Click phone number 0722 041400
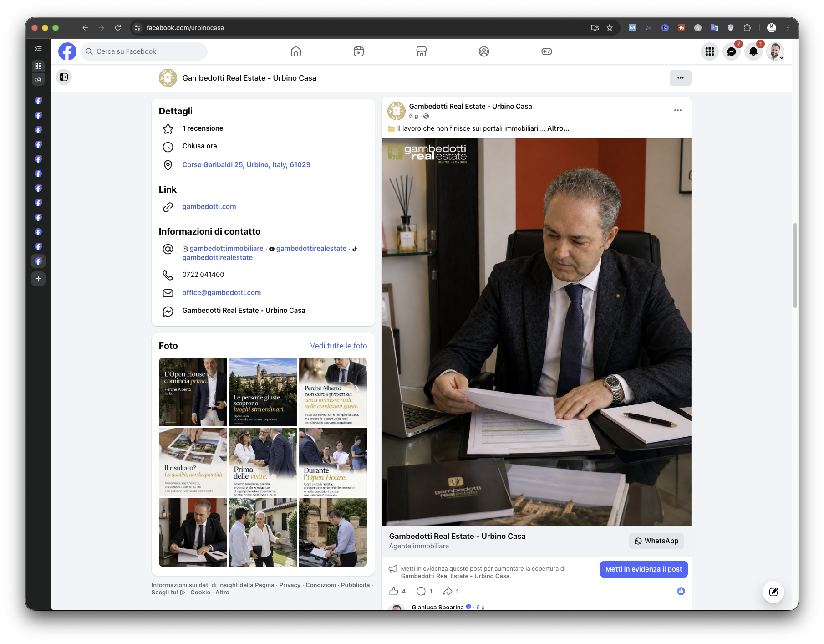The image size is (824, 644). 203,275
